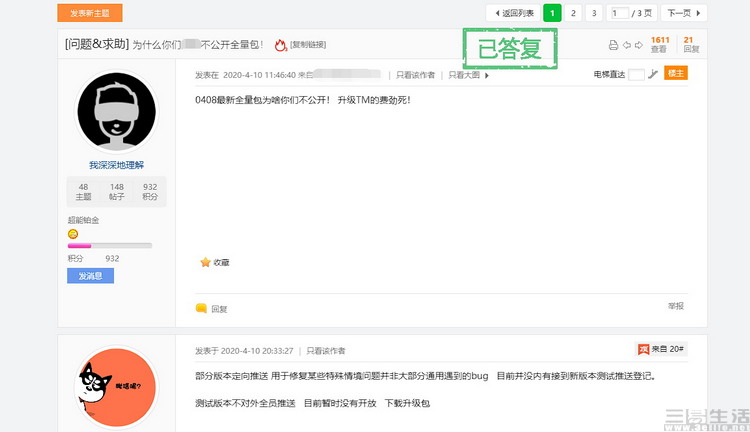
Task: Click 发表新主题 orange button
Action: (x=90, y=13)
